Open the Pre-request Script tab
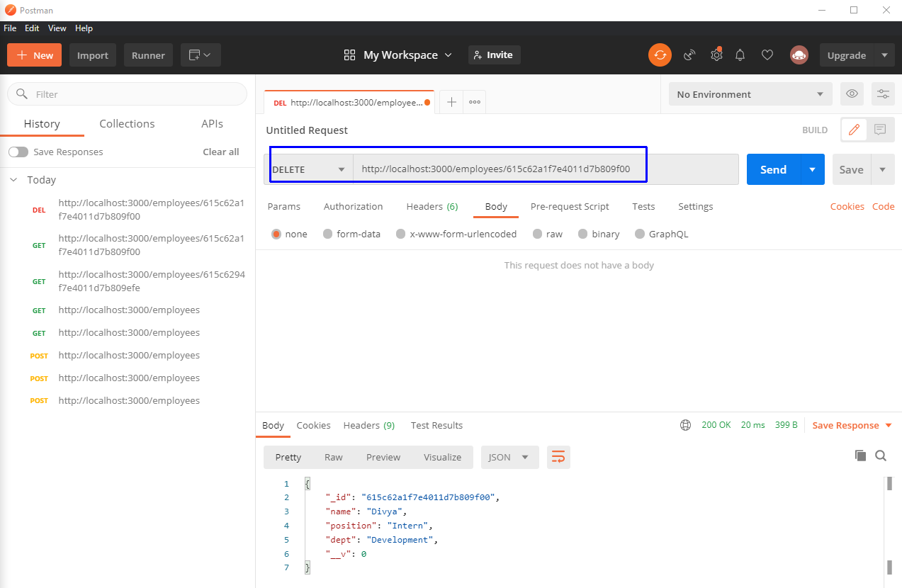The image size is (902, 588). (570, 206)
